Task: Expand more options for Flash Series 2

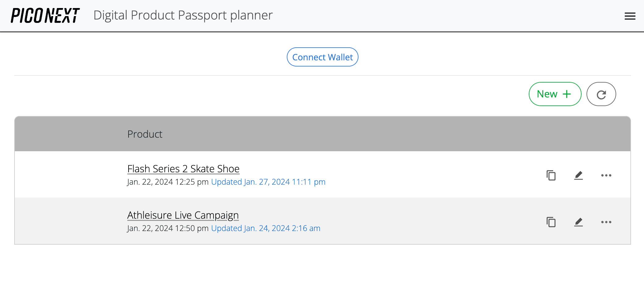Action: coord(606,175)
